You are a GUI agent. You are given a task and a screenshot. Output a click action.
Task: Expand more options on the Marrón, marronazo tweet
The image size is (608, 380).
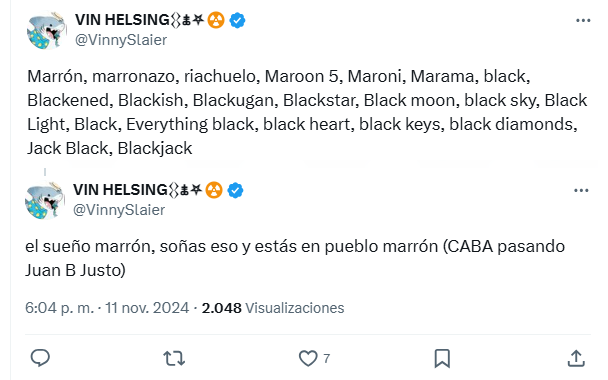click(x=583, y=21)
